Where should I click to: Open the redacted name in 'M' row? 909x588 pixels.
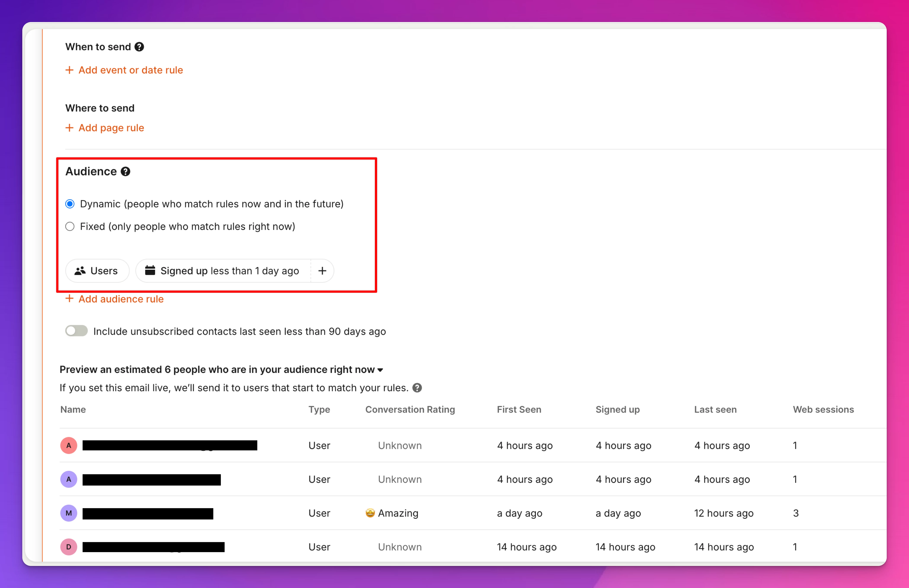coord(148,514)
